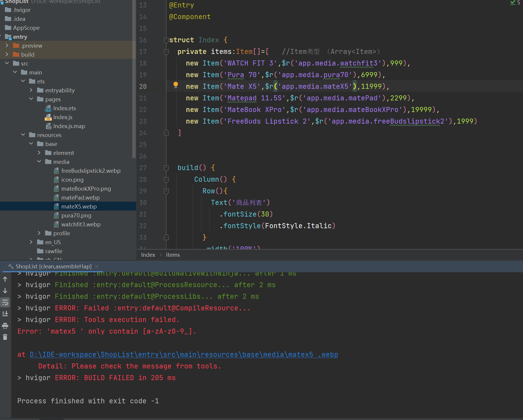This screenshot has width=523, height=420.
Task: Collapse the main folder
Action: click(15, 72)
